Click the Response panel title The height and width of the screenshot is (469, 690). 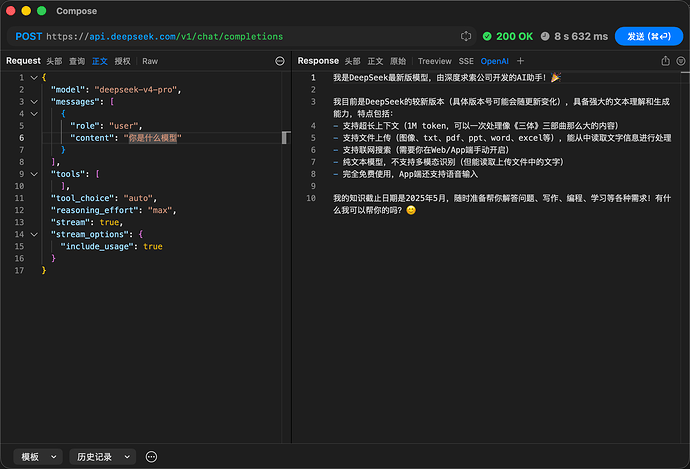click(318, 61)
